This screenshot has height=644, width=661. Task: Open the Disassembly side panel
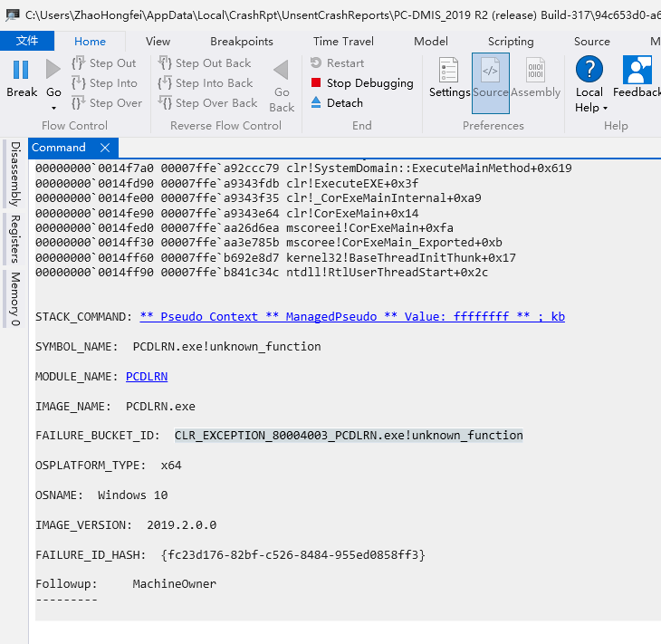(x=14, y=174)
